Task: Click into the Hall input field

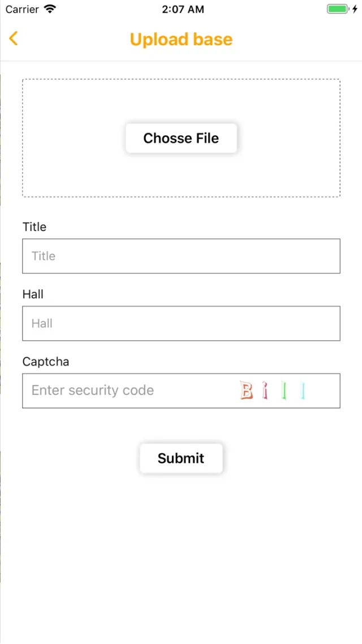Action: pos(181,323)
